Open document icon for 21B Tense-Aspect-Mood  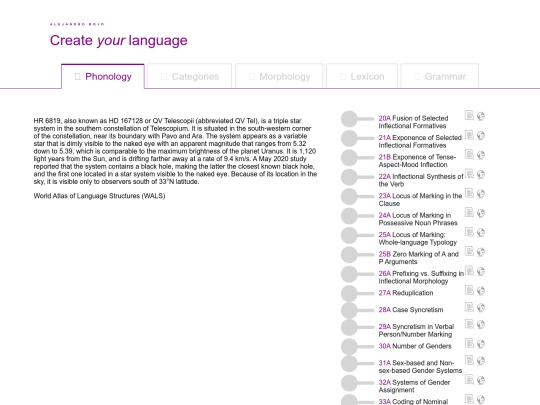[x=469, y=154]
